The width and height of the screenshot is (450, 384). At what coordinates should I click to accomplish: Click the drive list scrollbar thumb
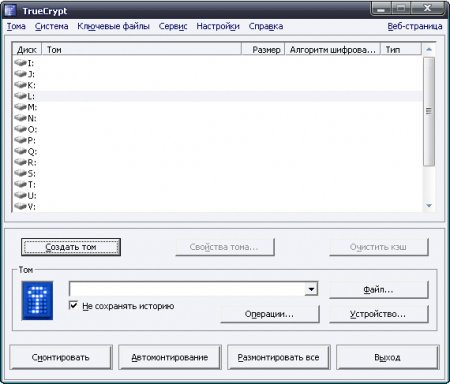[429, 111]
